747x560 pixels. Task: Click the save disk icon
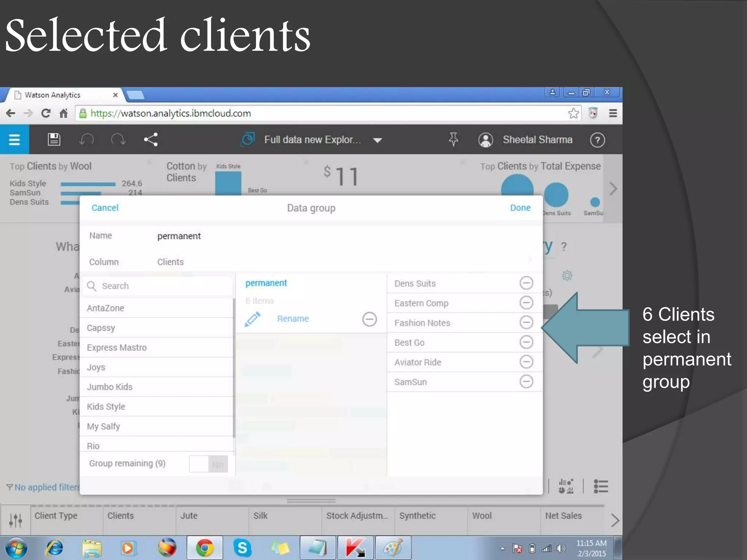tap(54, 139)
